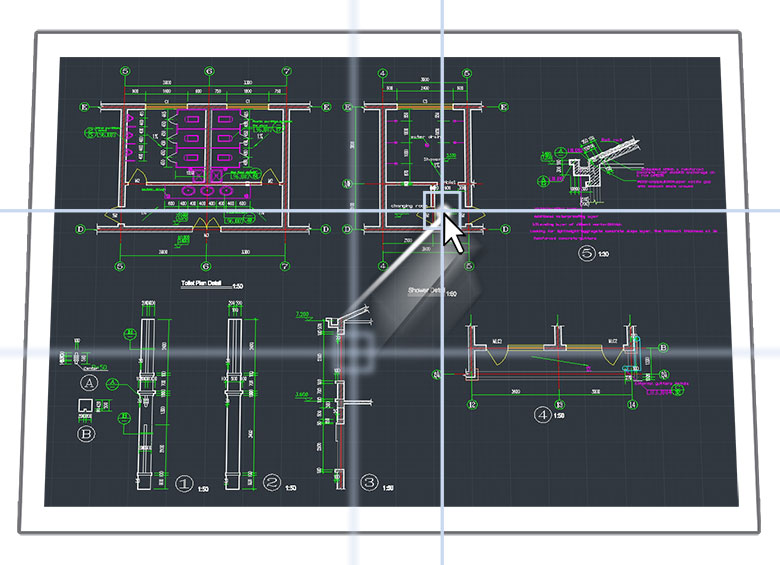
Task: Click the Toilet Plan Detail title label
Action: point(202,284)
